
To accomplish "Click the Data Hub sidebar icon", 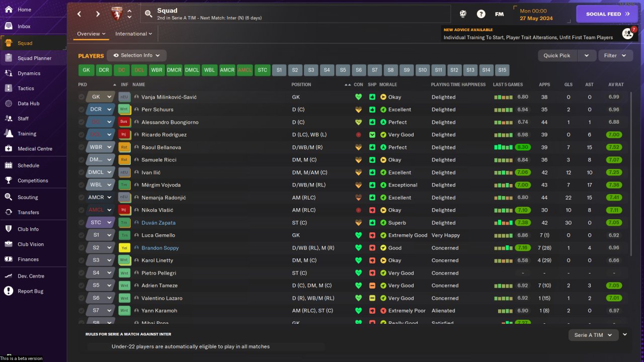I will (8, 104).
